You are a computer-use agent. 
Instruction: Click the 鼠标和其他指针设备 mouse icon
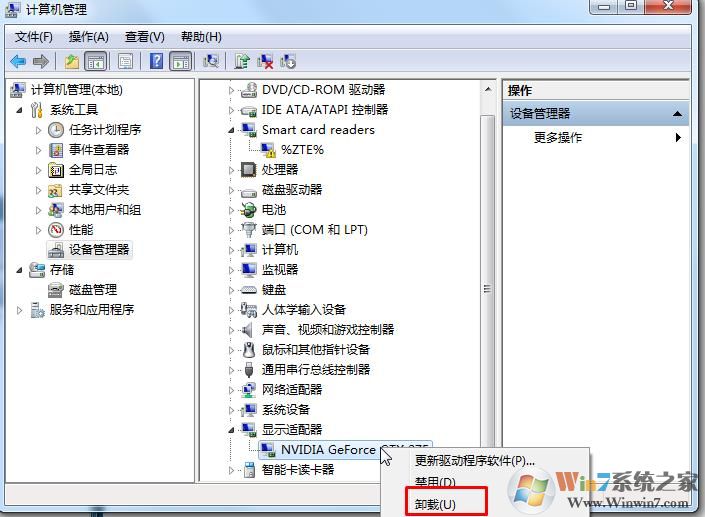coord(249,350)
